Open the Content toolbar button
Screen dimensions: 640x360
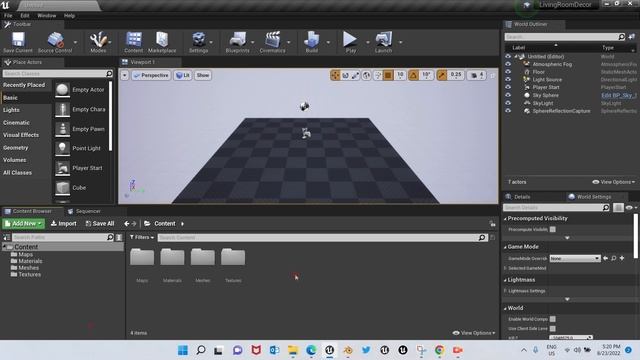pyautogui.click(x=133, y=42)
